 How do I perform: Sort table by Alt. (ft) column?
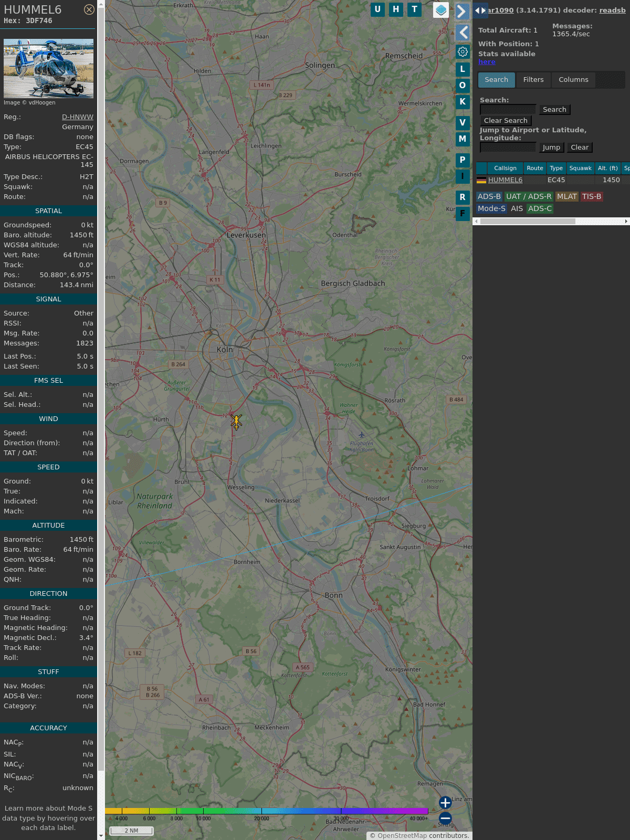coord(607,168)
